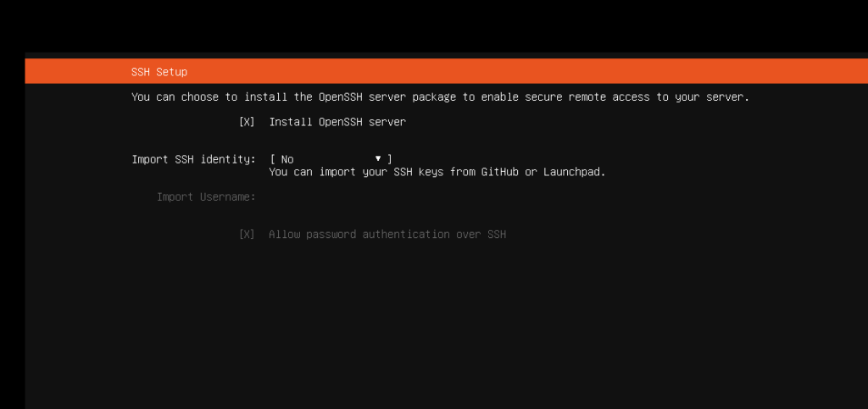This screenshot has width=868, height=409.
Task: Open the Import SSH identity dropdown
Action: (x=331, y=159)
